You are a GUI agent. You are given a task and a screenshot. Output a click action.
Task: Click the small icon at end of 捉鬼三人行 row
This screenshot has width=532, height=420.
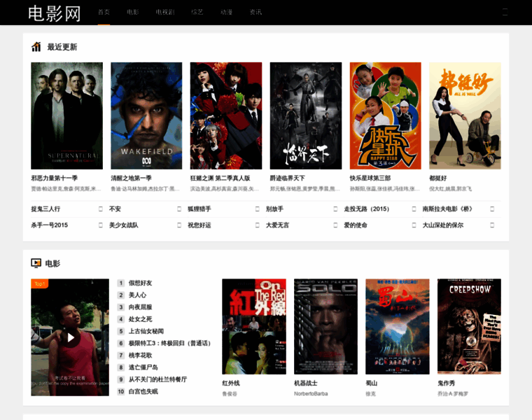click(x=100, y=209)
